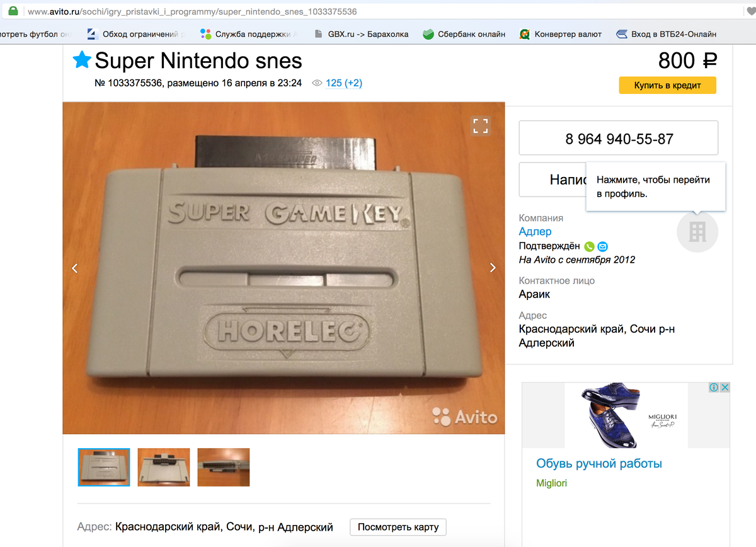Screen dimensions: 756x547
Task: Open seller link Адлер
Action: pos(535,231)
